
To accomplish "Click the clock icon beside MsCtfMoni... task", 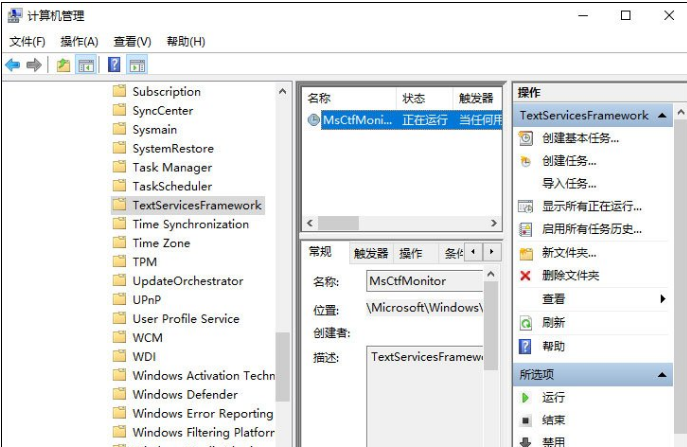I will click(313, 120).
